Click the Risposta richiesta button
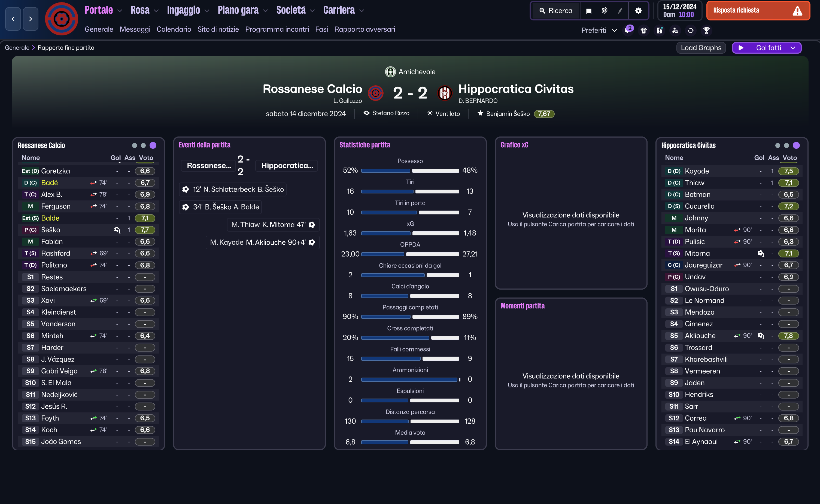The height and width of the screenshot is (504, 820). (758, 11)
